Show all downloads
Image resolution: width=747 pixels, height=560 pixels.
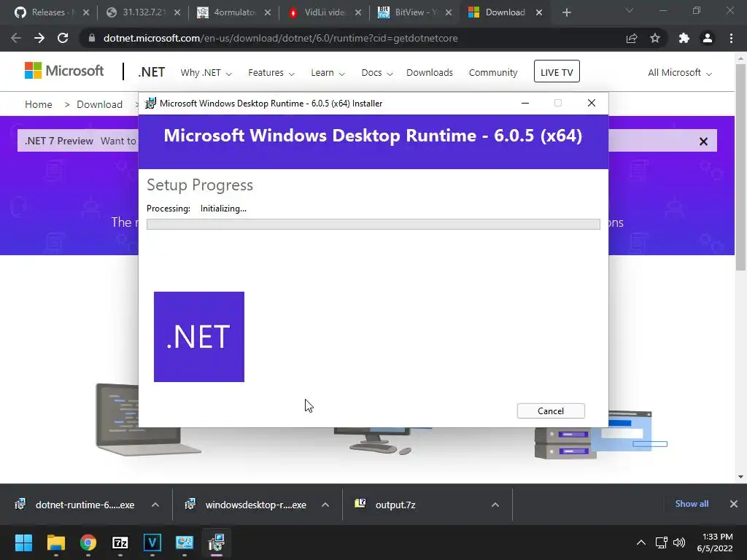[692, 504]
